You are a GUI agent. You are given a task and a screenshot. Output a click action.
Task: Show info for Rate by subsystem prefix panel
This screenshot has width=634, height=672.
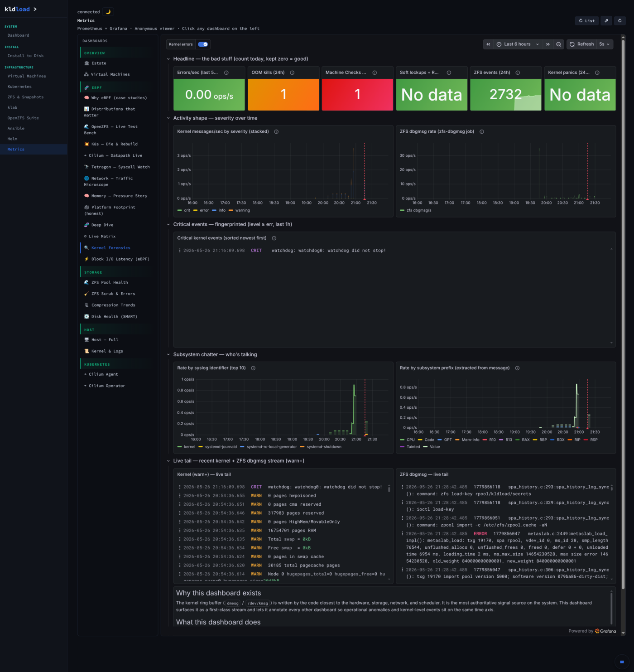click(x=517, y=368)
